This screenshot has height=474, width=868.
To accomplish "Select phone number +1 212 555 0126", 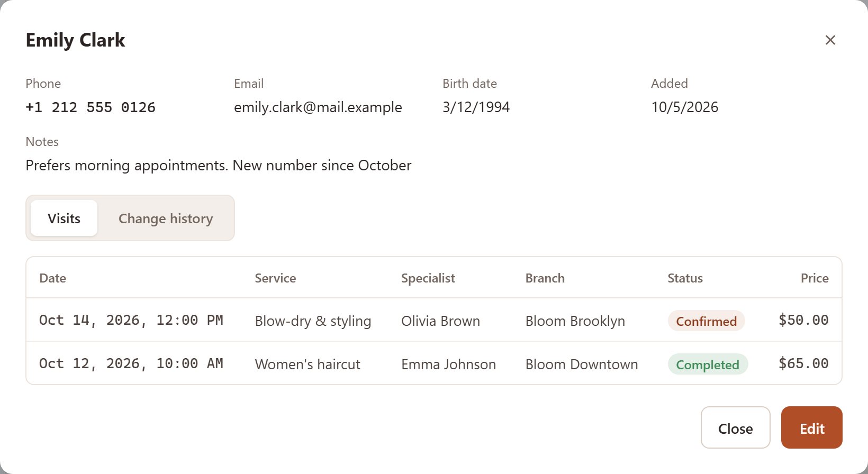I will (91, 107).
